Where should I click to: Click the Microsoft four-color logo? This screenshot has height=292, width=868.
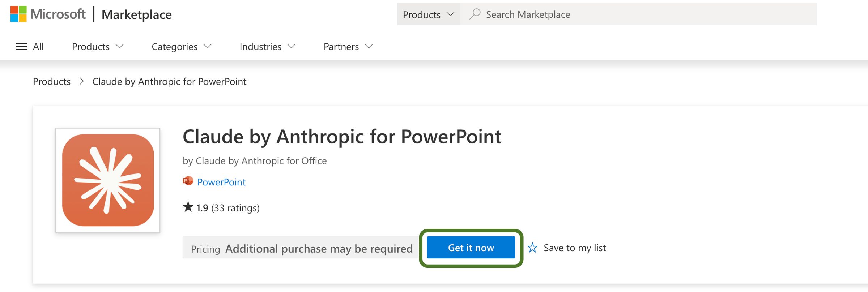point(18,14)
